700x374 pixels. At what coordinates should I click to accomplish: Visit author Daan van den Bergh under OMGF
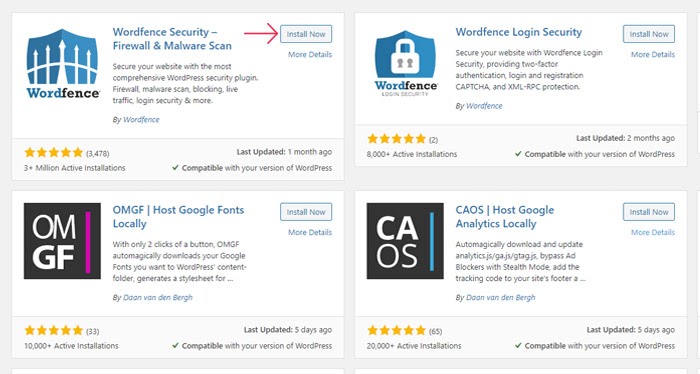pyautogui.click(x=158, y=297)
